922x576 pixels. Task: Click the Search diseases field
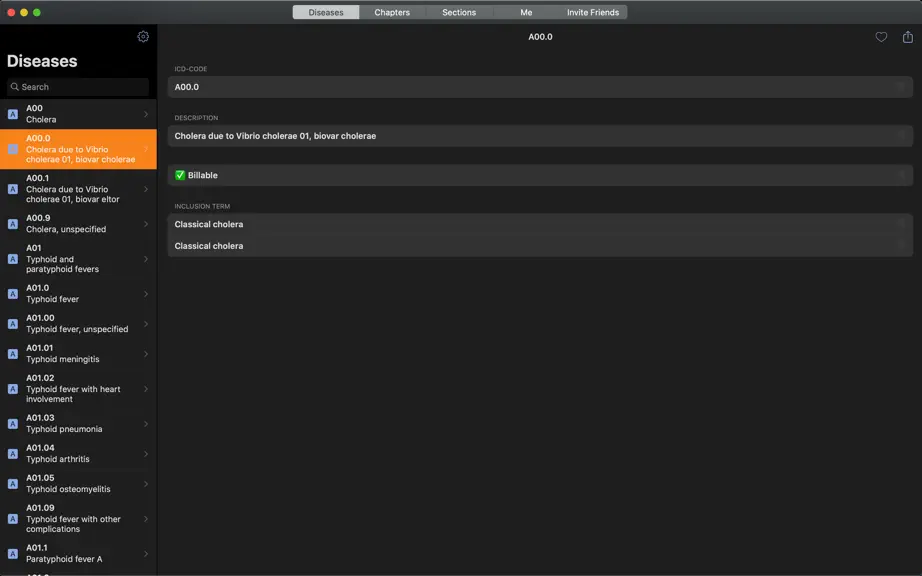[78, 87]
